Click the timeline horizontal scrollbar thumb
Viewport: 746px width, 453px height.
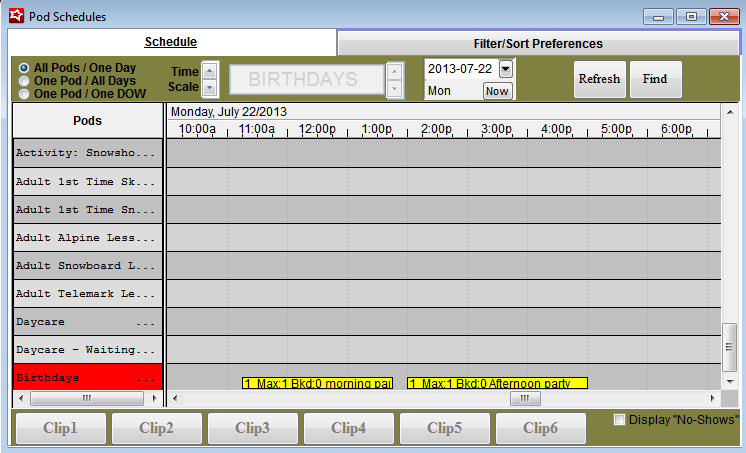pos(525,398)
